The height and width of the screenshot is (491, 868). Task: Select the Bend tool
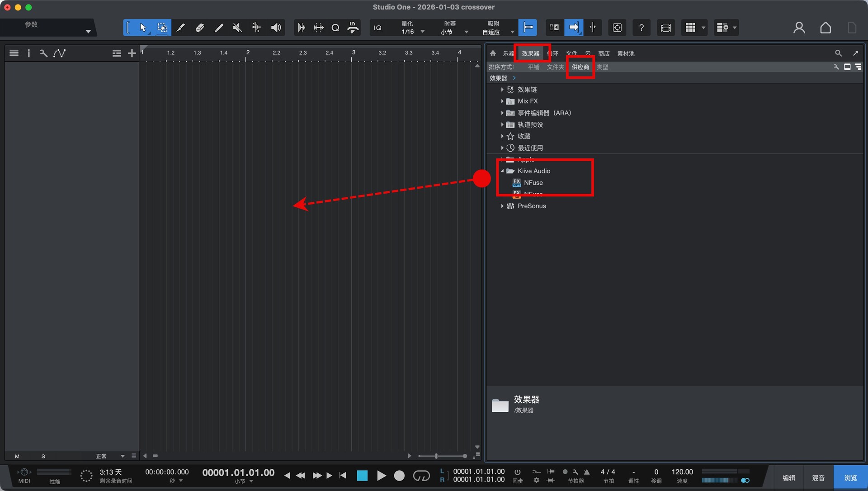tap(256, 28)
